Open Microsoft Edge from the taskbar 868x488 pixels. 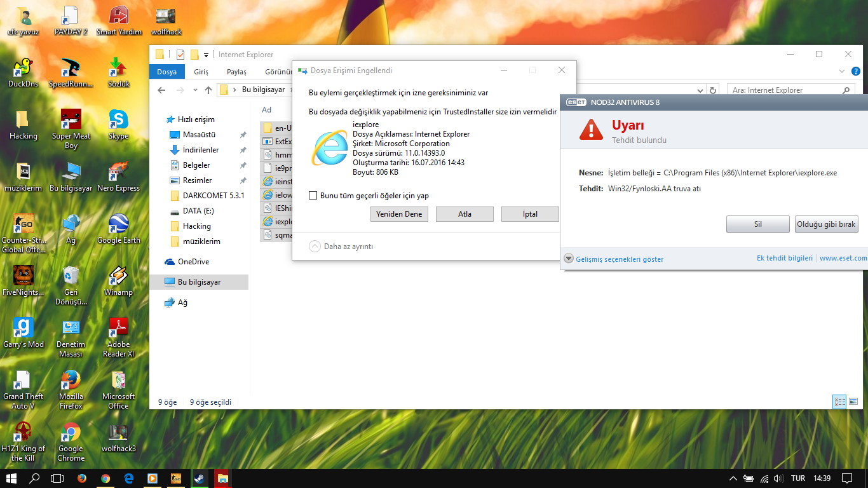[x=129, y=478]
